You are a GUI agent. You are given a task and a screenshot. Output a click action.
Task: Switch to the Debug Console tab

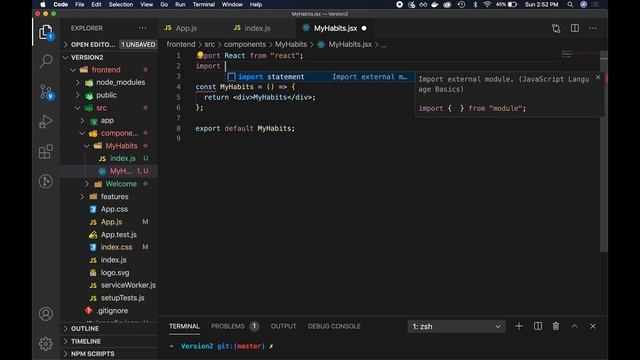pos(334,326)
